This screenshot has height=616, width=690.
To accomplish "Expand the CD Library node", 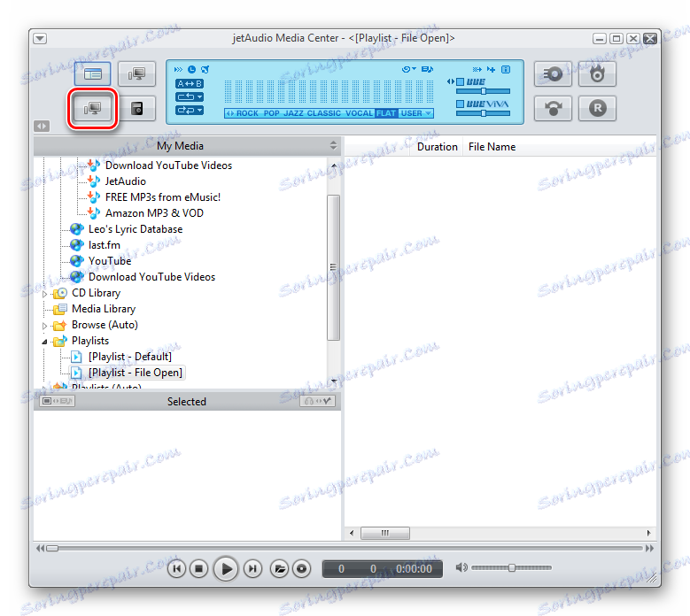I will pyautogui.click(x=44, y=294).
